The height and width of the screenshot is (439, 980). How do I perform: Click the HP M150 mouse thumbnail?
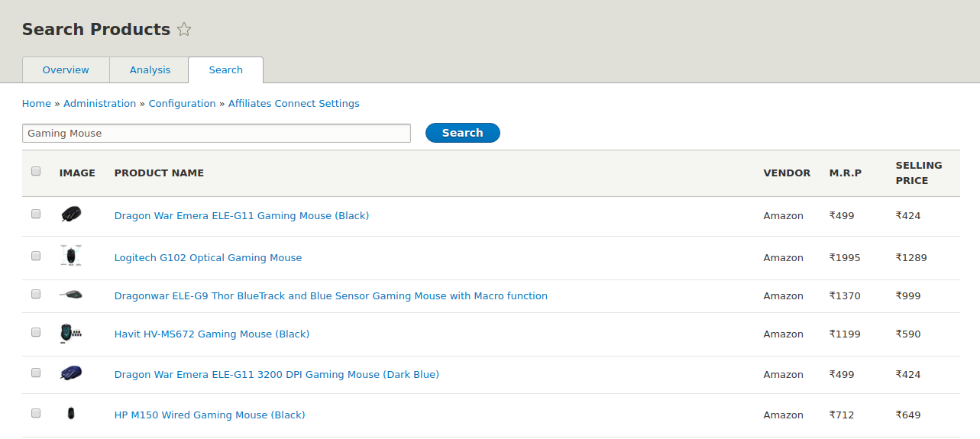(x=71, y=414)
